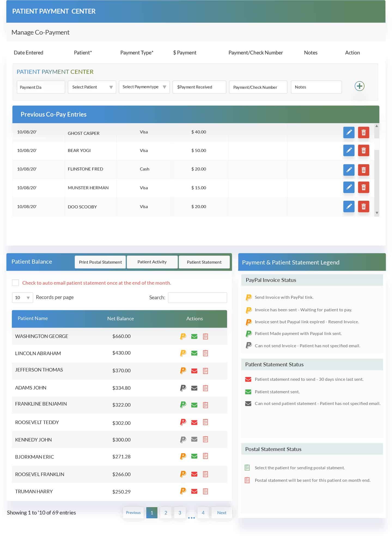Click red envelope for ROOSEVELT TEDDY
The image size is (392, 536).
(x=194, y=422)
